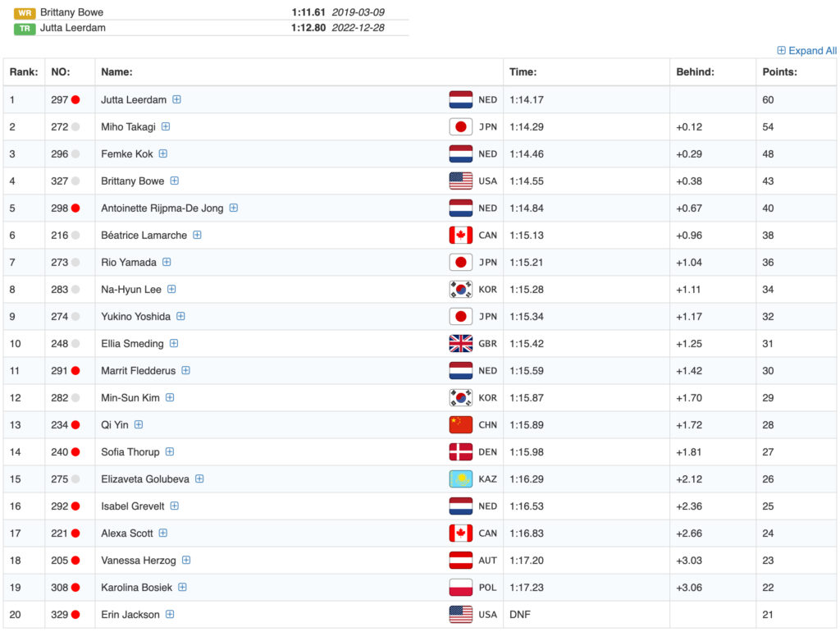Click the Kazakhstan flag beside Elizaveta Golubeva
The height and width of the screenshot is (632, 840).
click(460, 479)
